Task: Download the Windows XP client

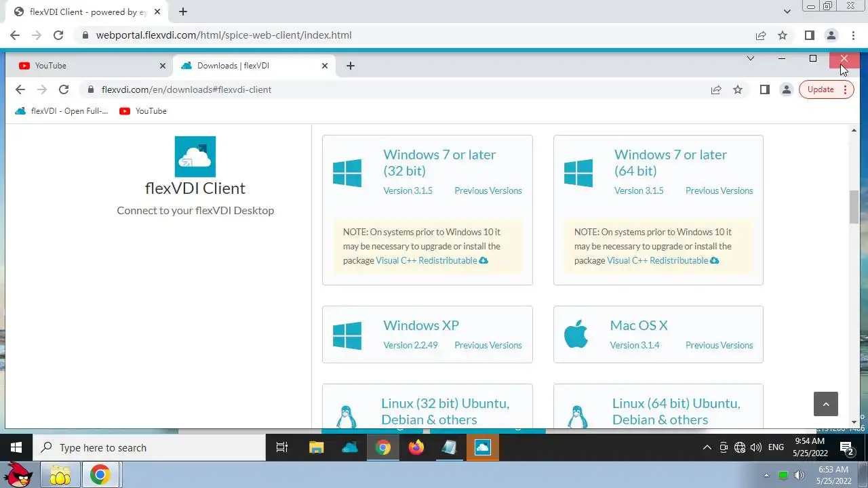Action: 421,325
